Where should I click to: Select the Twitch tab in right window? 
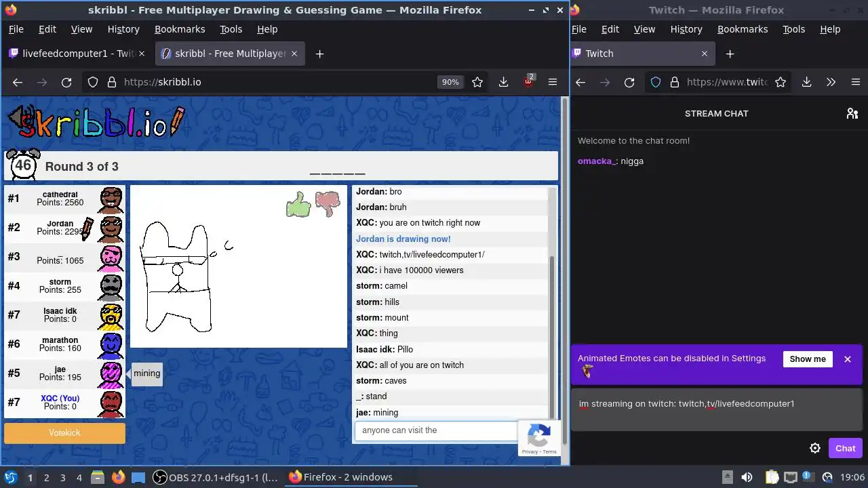[x=643, y=54]
